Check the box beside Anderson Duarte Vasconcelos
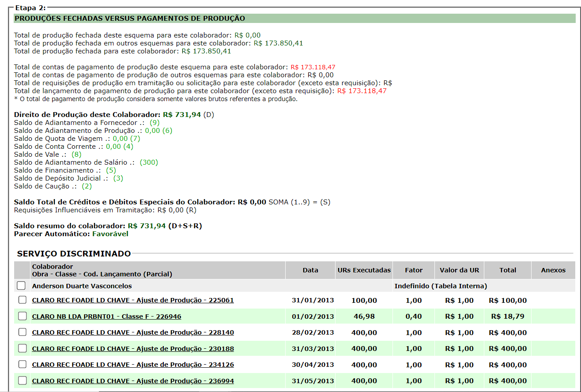The width and height of the screenshot is (581, 392). 21,286
